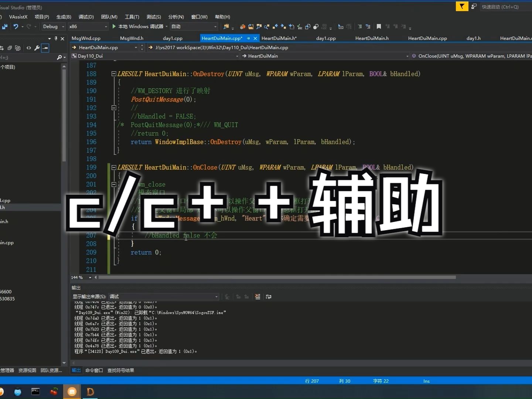Collapse the comment block at line 192

coord(114,108)
